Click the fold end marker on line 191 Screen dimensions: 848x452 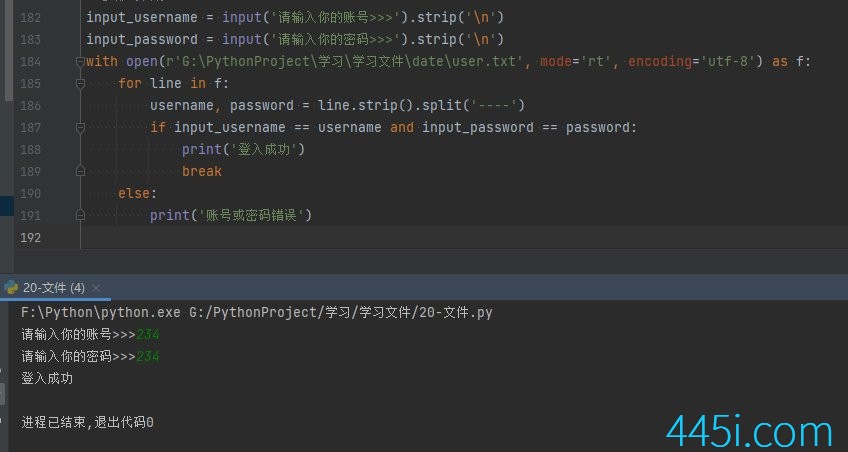pos(80,215)
